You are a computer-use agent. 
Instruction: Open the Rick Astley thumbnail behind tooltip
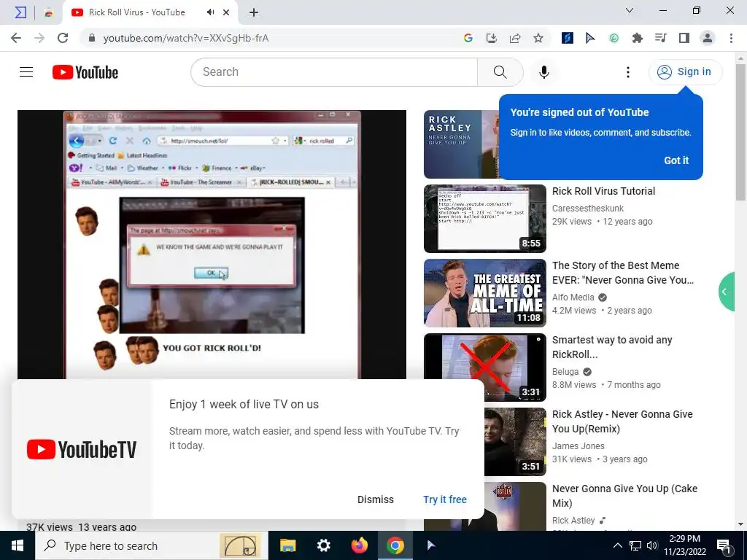point(461,144)
